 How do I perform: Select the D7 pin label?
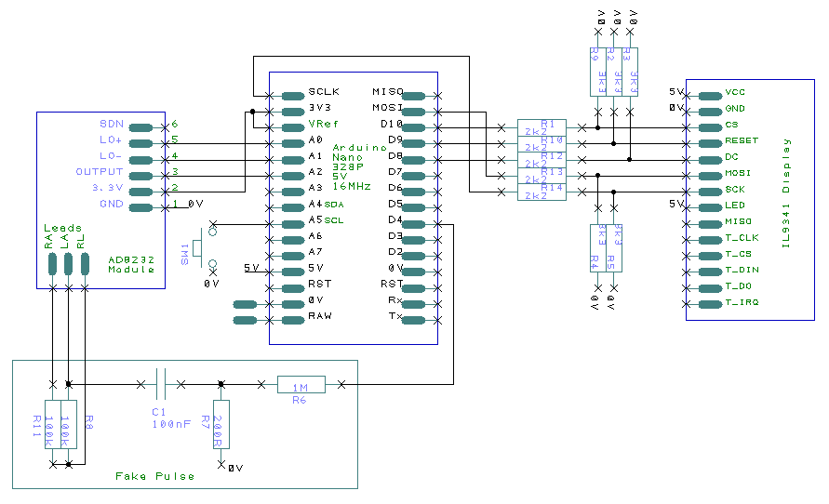tap(395, 172)
